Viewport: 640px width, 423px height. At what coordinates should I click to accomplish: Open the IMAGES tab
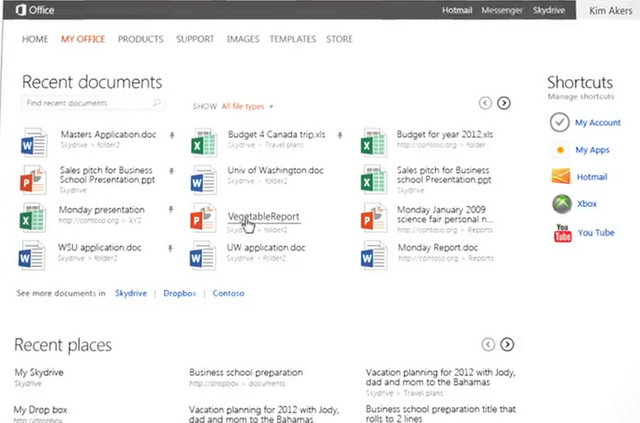tap(243, 39)
